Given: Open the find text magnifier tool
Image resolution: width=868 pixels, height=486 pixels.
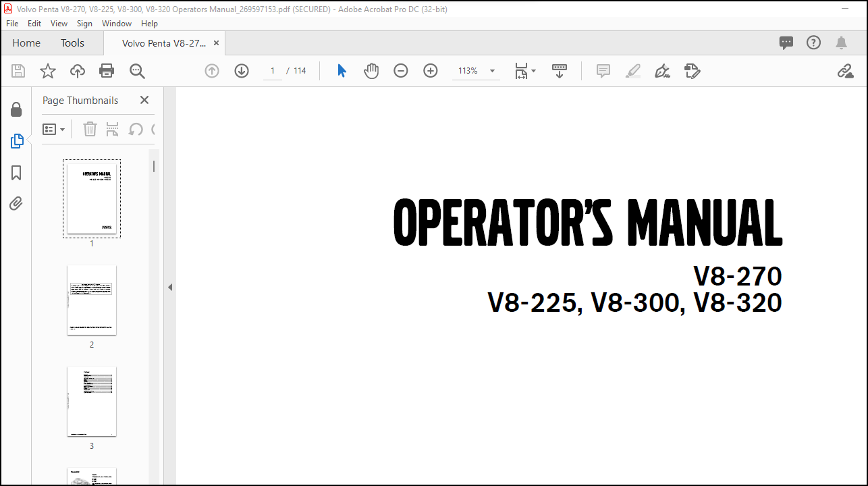Looking at the screenshot, I should (137, 71).
